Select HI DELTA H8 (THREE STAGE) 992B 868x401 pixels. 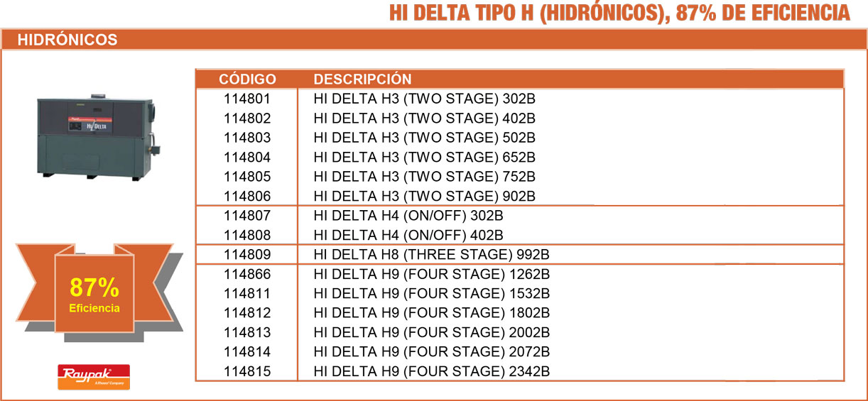[x=432, y=254]
